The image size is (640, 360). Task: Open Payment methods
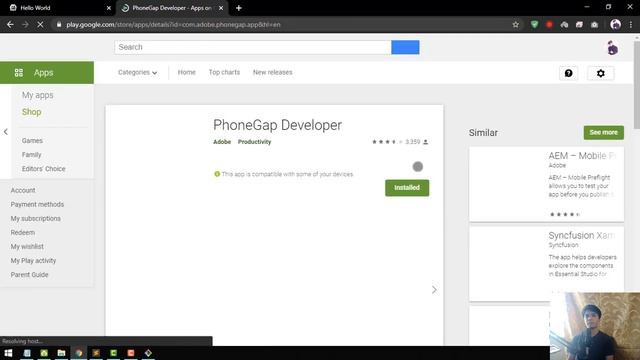point(37,204)
